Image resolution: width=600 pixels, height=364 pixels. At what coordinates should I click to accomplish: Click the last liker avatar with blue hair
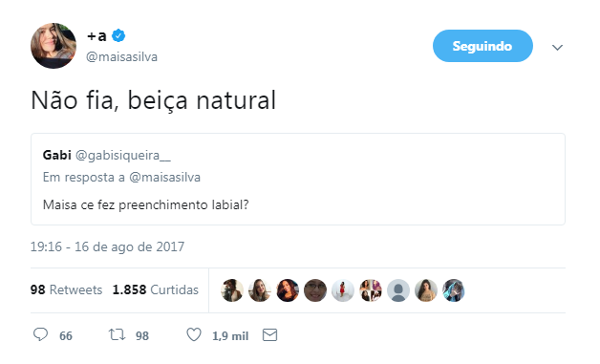pos(454,290)
